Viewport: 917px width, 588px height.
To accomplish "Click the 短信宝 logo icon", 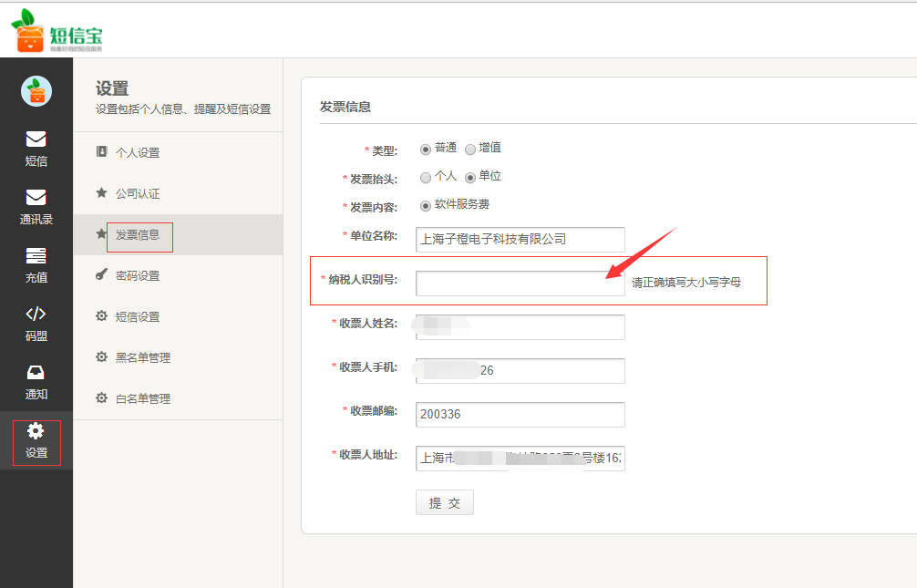I will coord(28,32).
